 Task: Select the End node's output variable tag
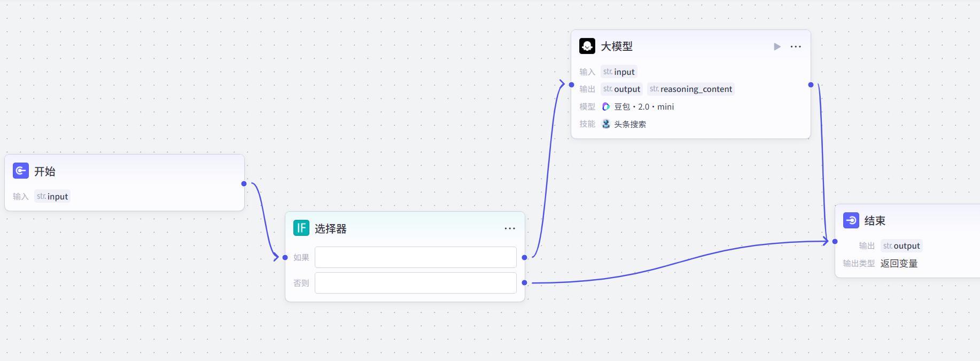(901, 245)
